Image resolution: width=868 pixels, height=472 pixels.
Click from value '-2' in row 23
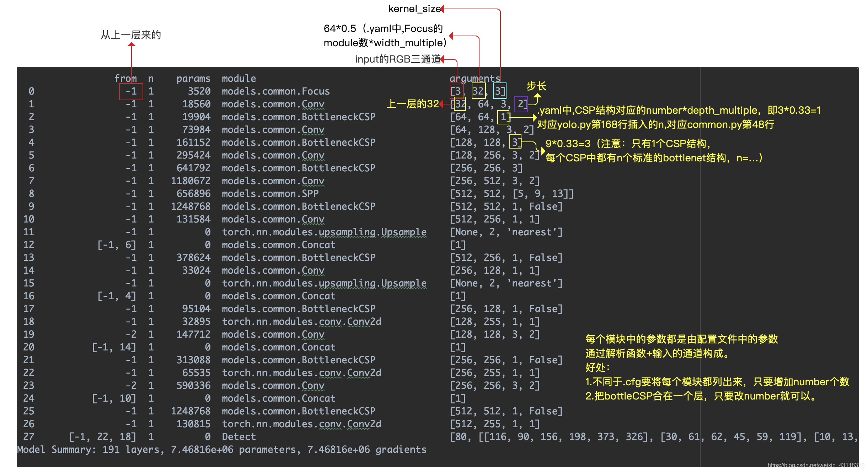click(x=131, y=386)
